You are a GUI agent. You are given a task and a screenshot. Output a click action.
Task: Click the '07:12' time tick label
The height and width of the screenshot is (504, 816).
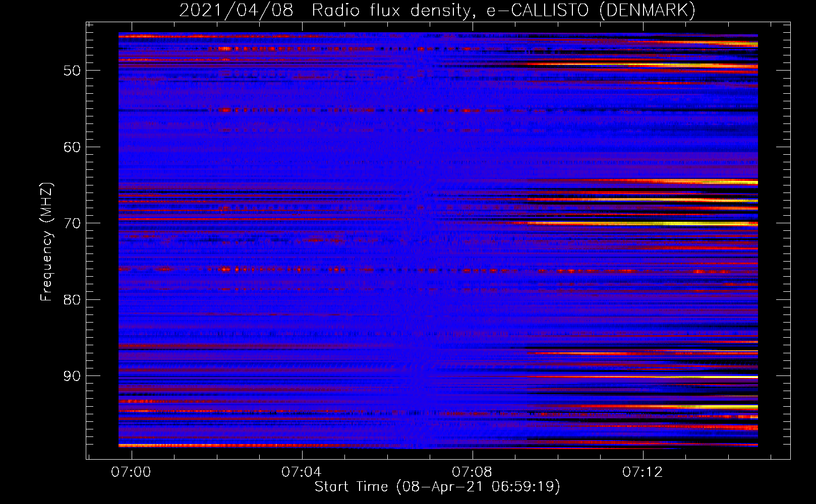(643, 472)
